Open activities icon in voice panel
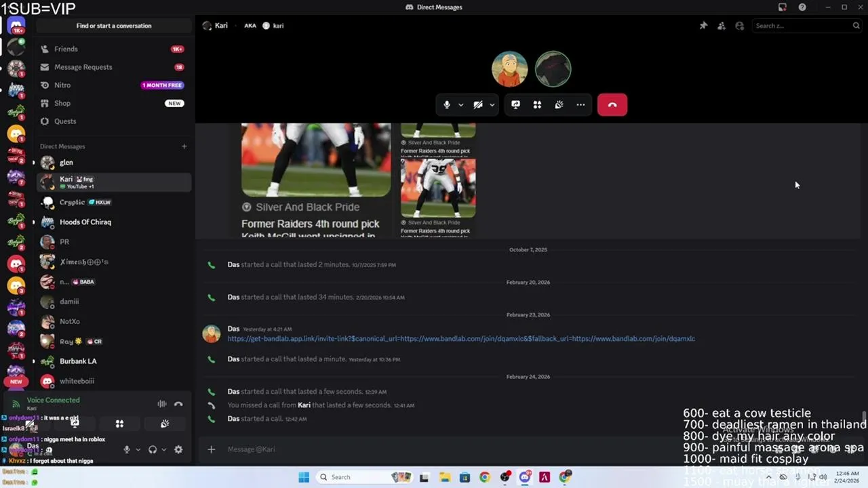The width and height of the screenshot is (868, 488). [119, 424]
